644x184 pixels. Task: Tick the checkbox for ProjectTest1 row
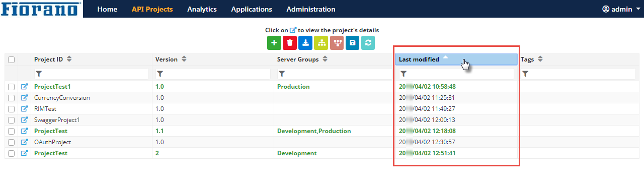click(x=11, y=87)
